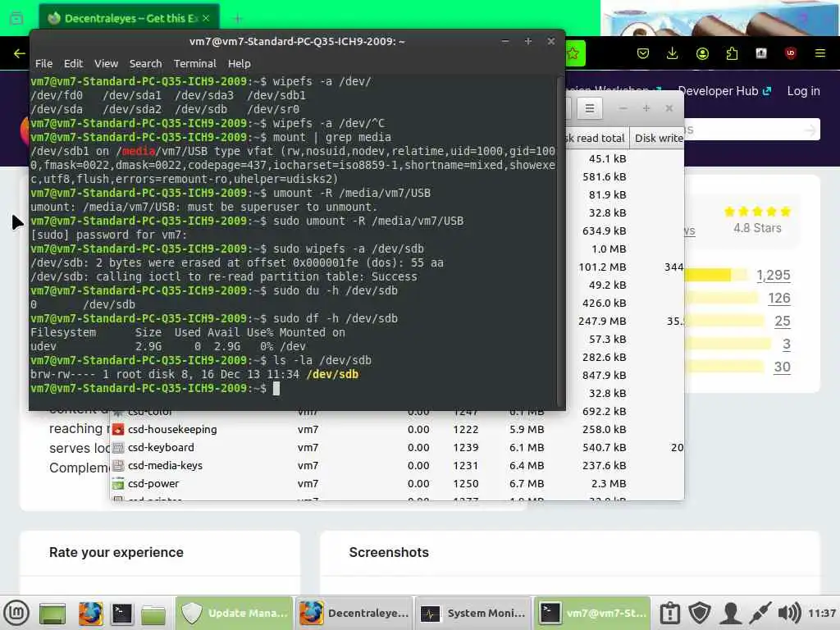Viewport: 840px width, 630px height.
Task: Select the csd-media-keys process row
Action: coord(397,466)
